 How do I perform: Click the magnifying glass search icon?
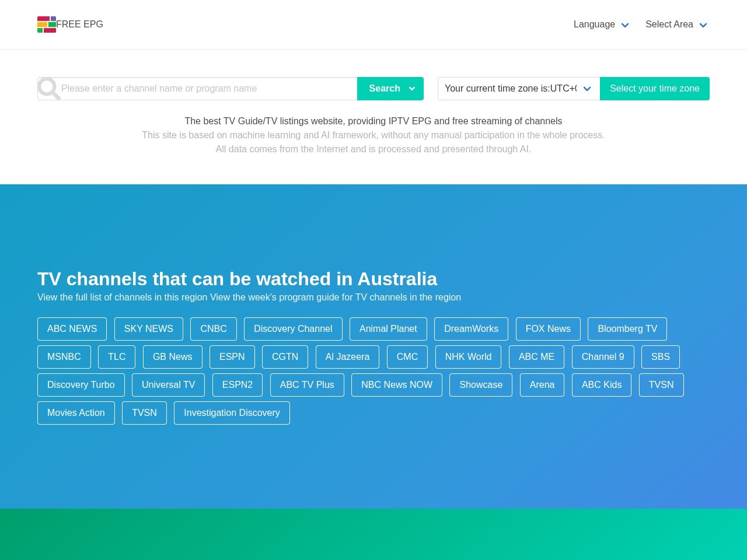click(x=49, y=89)
